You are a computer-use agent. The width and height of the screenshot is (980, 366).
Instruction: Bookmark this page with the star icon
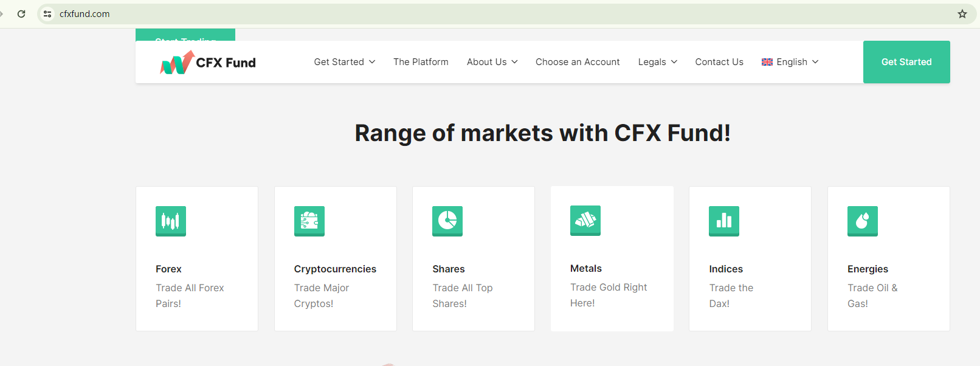point(962,14)
